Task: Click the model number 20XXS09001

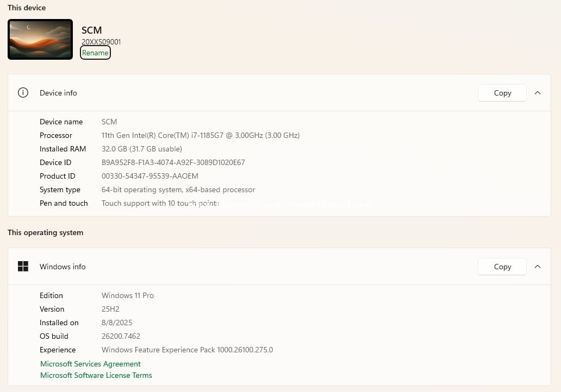Action: pos(101,42)
